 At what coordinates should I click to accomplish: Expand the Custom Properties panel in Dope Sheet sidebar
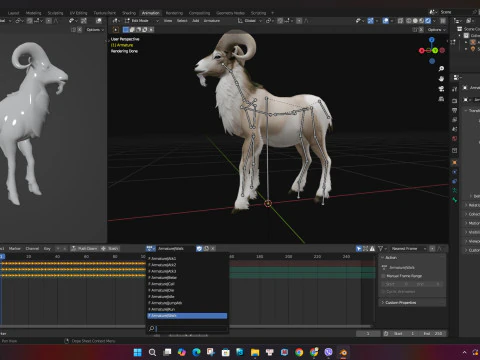413,302
